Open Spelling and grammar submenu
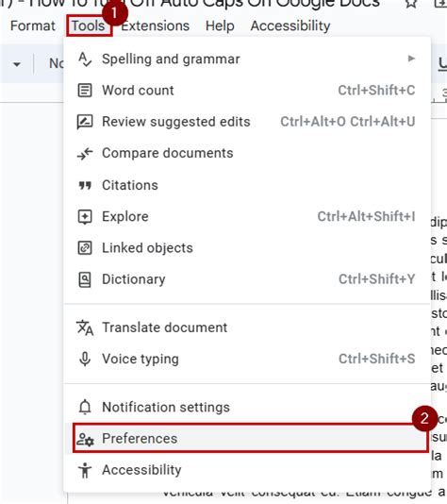This screenshot has height=504, width=447. [x=247, y=59]
